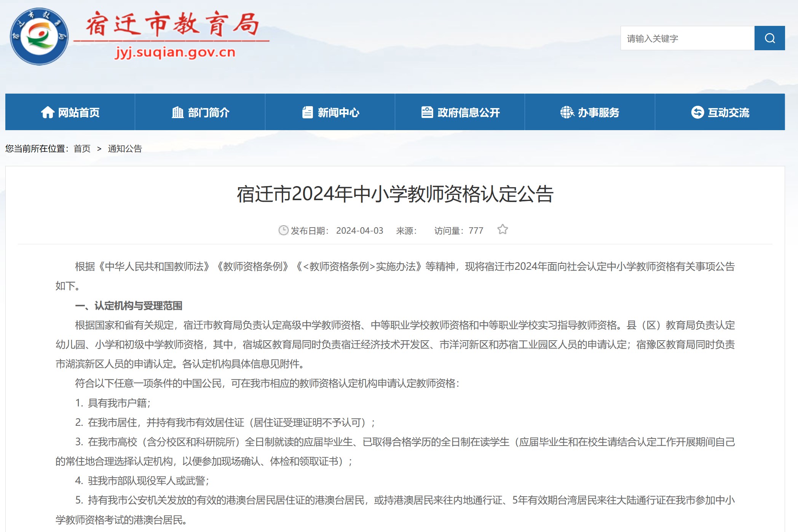Click the ID card icon beside 政府信息公开
The width and height of the screenshot is (798, 532).
tap(427, 112)
